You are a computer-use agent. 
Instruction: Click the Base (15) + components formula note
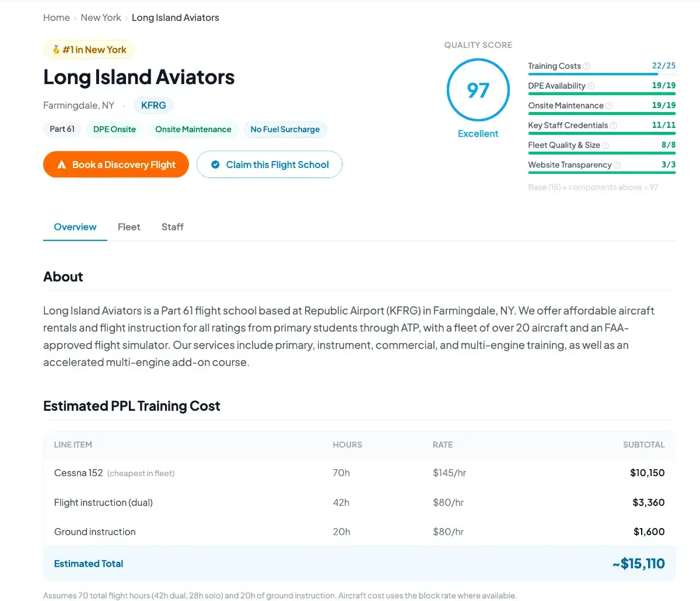click(x=593, y=187)
